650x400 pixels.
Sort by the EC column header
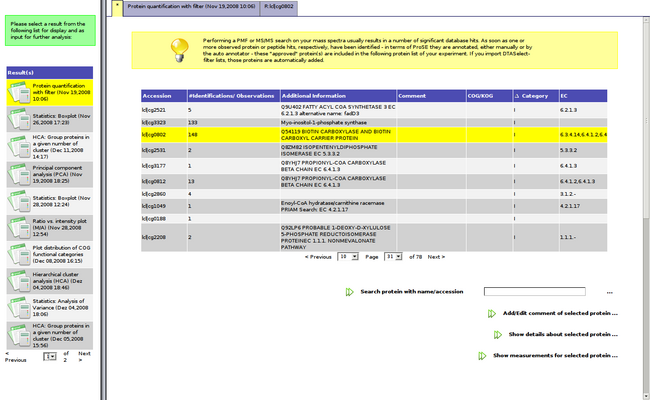click(583, 96)
